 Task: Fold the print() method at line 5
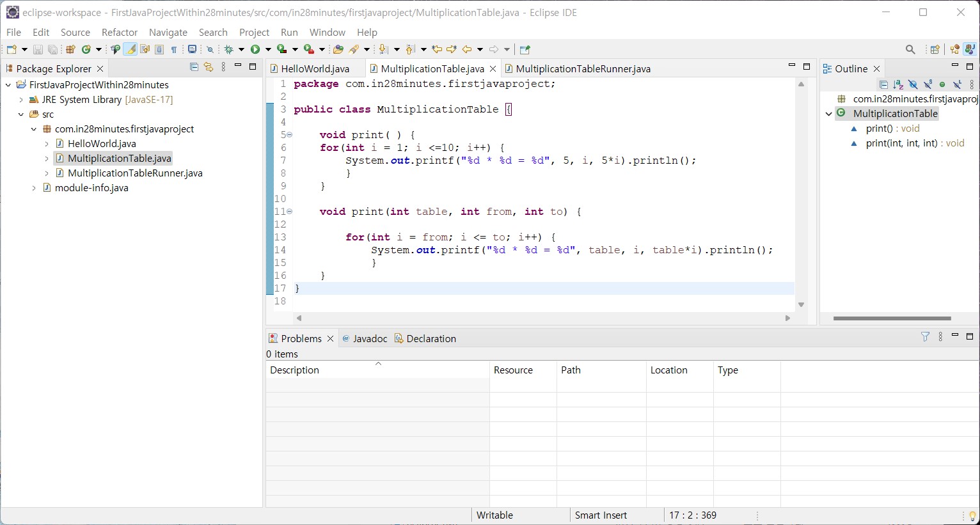289,135
